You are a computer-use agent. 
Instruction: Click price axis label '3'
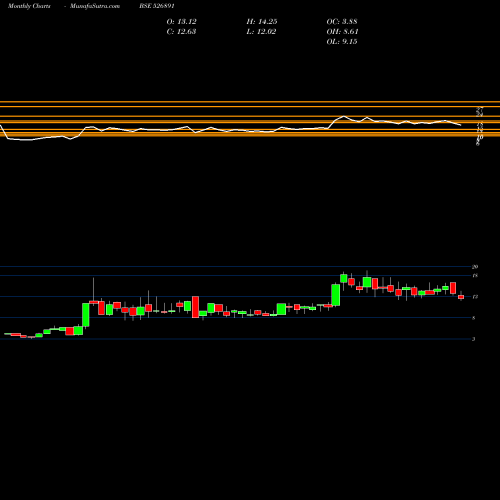point(474,339)
